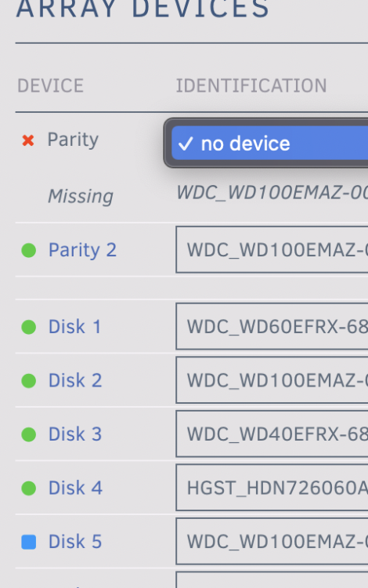Click the green status ball for Disk 3

point(29,434)
